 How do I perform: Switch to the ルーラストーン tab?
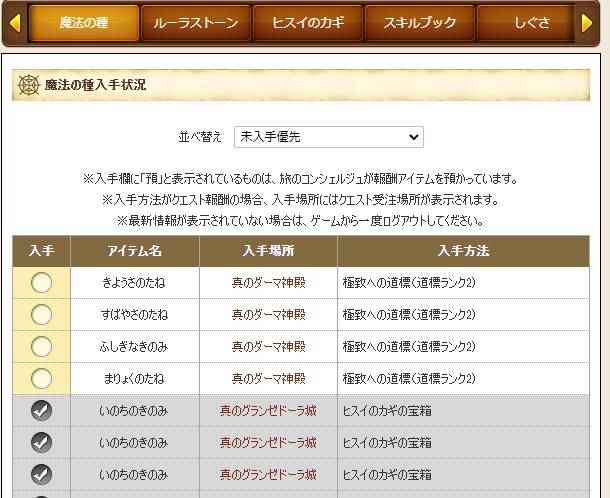(x=196, y=23)
